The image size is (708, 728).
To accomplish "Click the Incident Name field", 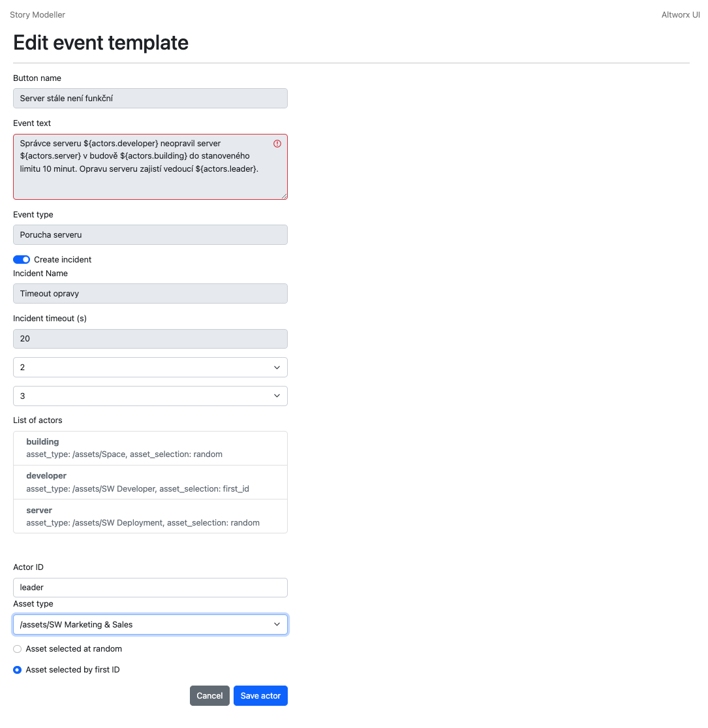I will click(x=150, y=294).
